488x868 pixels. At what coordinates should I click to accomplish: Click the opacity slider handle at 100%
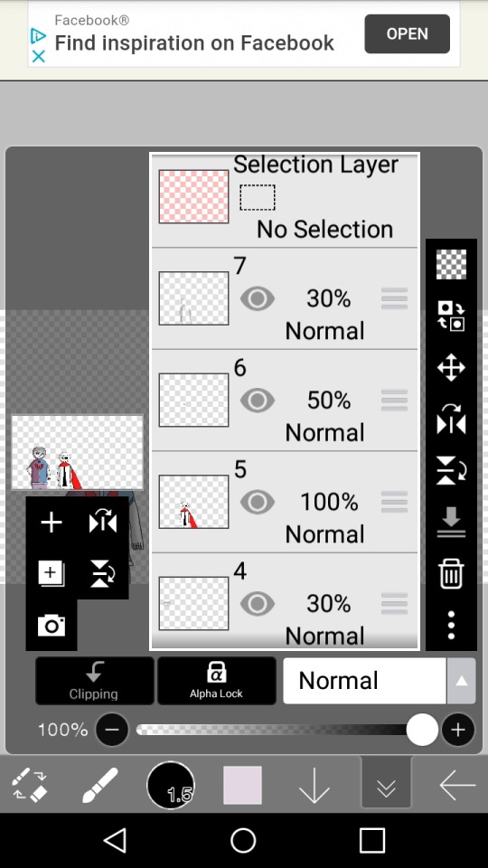point(422,730)
